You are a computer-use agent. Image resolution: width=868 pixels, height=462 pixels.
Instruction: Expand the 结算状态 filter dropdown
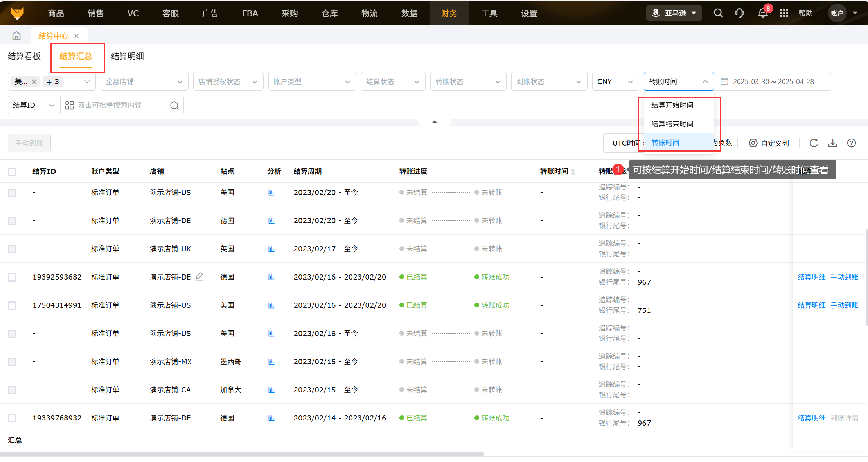click(393, 82)
